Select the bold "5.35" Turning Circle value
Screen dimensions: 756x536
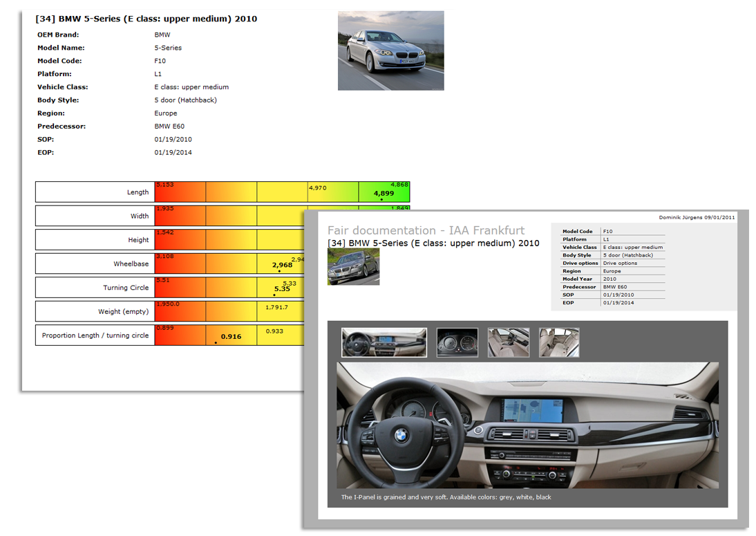point(282,289)
